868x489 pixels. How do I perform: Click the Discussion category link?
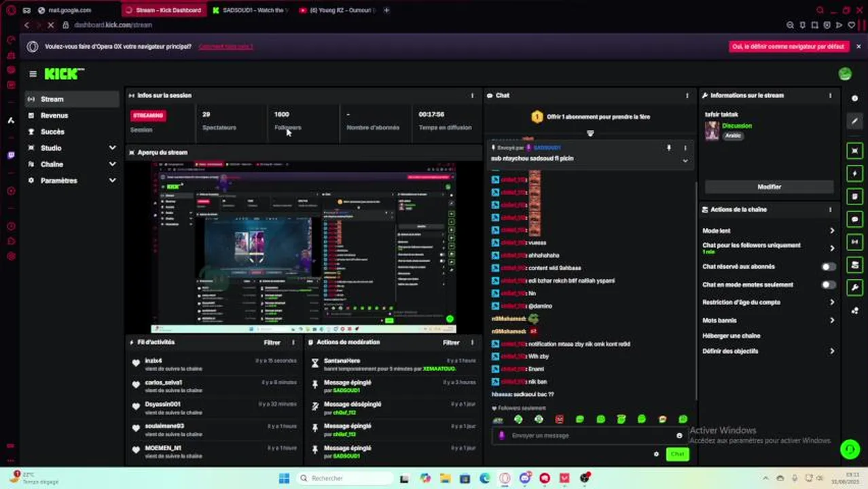[x=737, y=126]
